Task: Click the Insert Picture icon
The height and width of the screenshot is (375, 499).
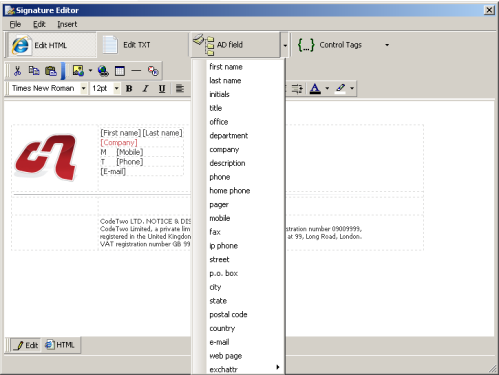Action: click(78, 71)
